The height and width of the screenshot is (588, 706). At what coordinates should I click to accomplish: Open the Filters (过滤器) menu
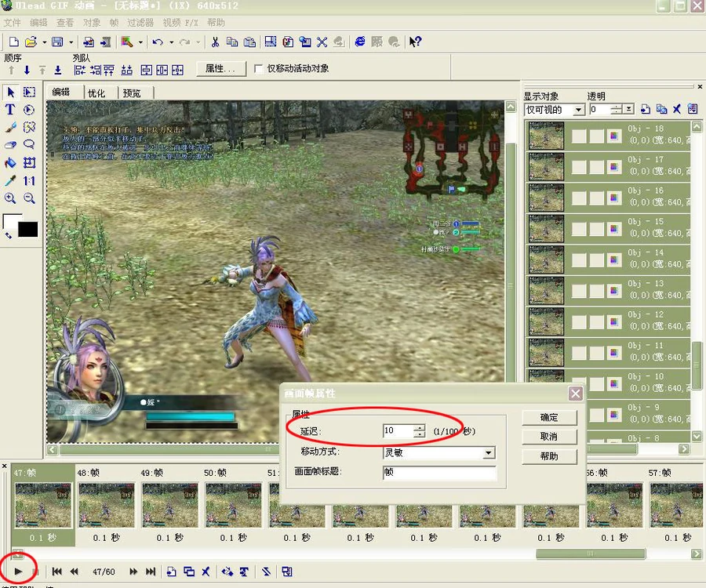click(x=140, y=23)
